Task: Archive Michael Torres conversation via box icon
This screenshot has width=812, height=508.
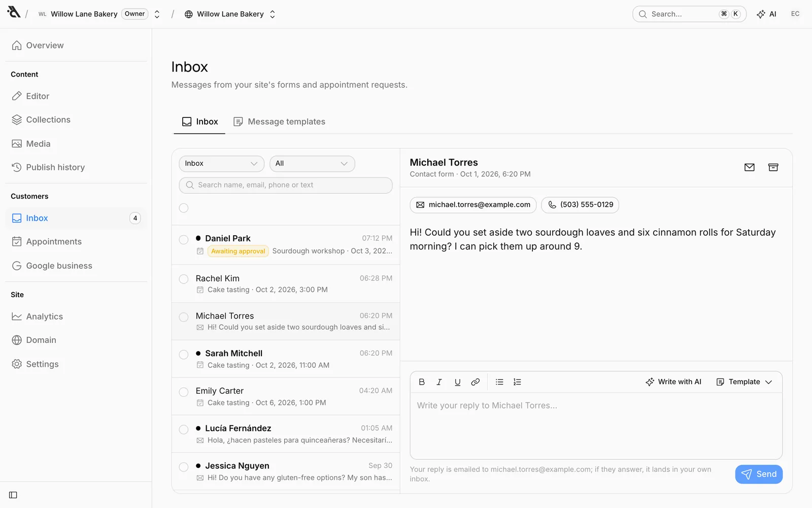Action: coord(773,168)
